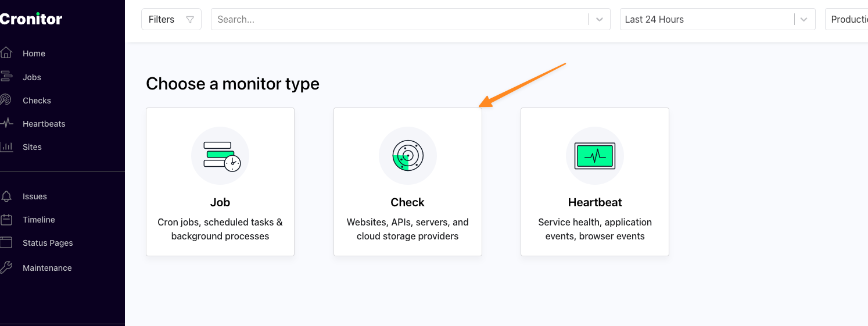Click the Timeline calendar icon
868x326 pixels.
6,220
